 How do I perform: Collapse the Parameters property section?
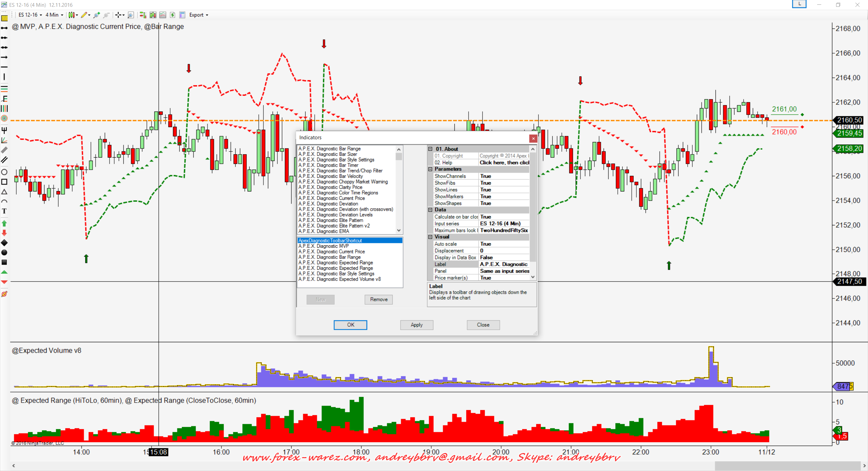point(430,169)
